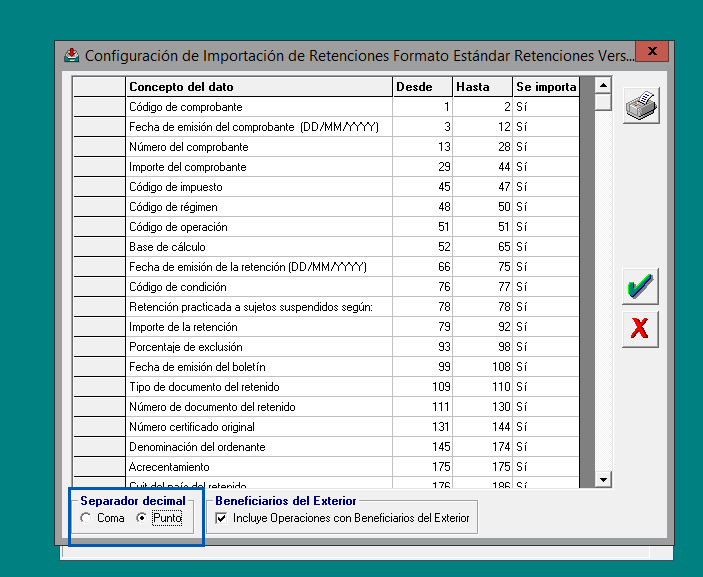This screenshot has height=577, width=703.
Task: Click Hasta value for Denominación del ordenante
Action: [482, 447]
